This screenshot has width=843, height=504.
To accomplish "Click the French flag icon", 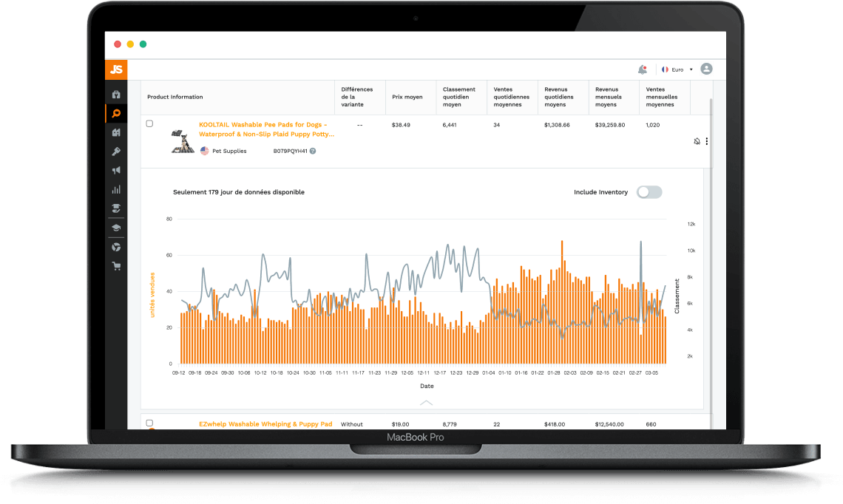I will 665,69.
